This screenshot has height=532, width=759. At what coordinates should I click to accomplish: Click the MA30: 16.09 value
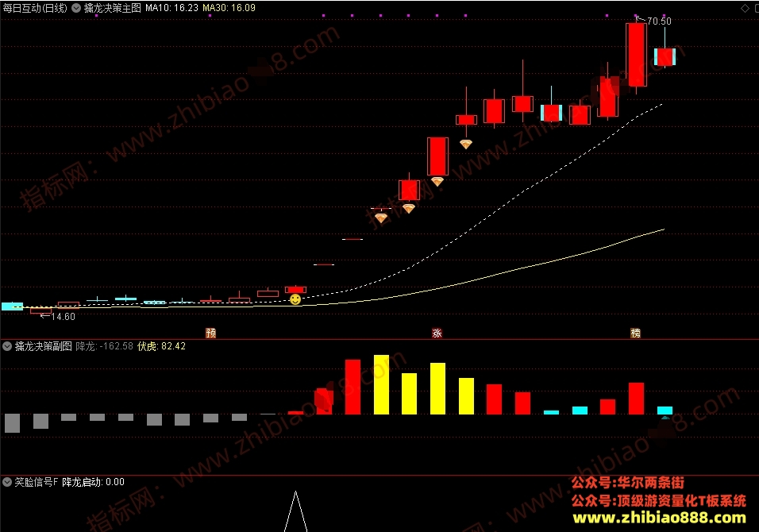pos(229,8)
